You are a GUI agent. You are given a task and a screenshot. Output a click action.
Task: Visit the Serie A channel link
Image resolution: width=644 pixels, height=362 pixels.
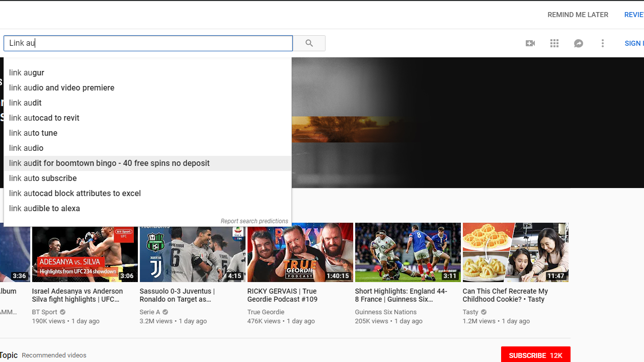tap(150, 312)
